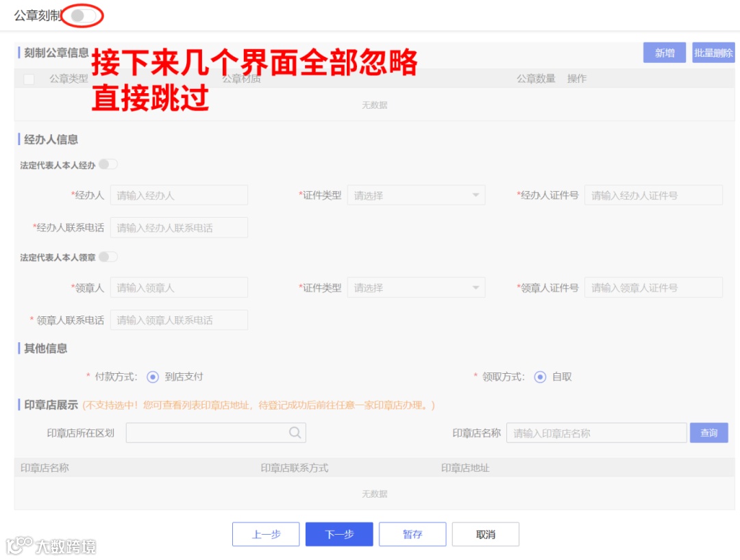Viewport: 740px width, 560px height.
Task: Click the 操作 column header
Action: 577,79
